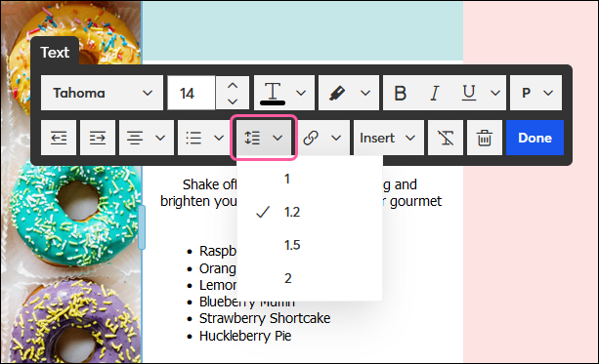Click the clear formatting icon
Viewport: 599px width, 364px height.
pyautogui.click(x=446, y=138)
